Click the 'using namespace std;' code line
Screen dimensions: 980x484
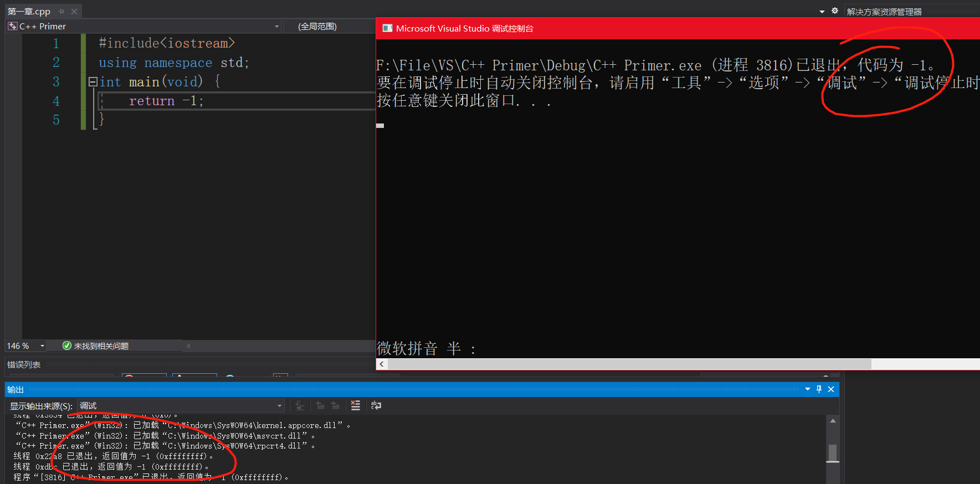174,63
